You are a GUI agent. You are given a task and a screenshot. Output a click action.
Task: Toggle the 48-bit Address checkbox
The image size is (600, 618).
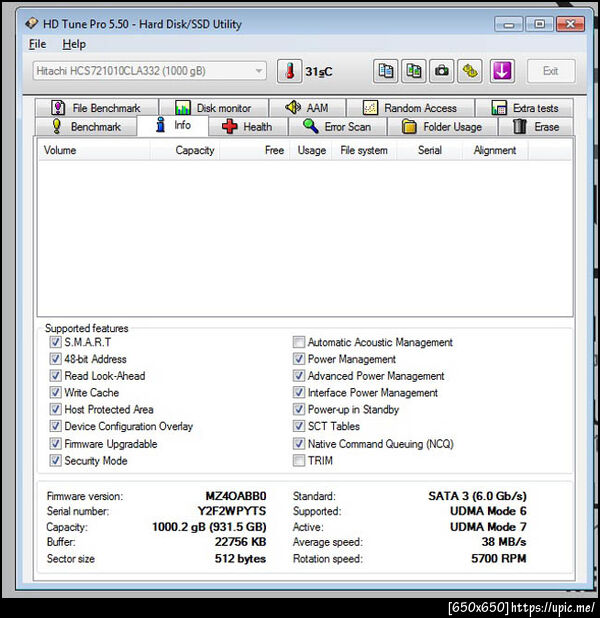click(55, 359)
